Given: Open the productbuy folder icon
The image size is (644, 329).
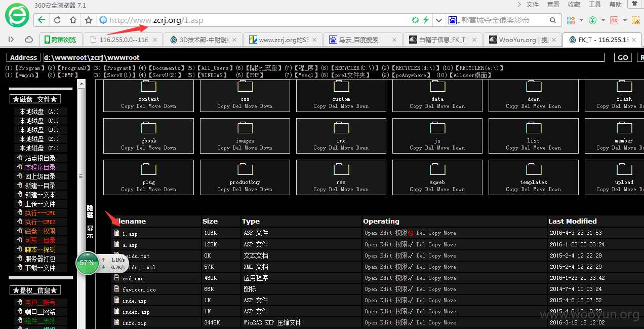Looking at the screenshot, I should point(245,170).
